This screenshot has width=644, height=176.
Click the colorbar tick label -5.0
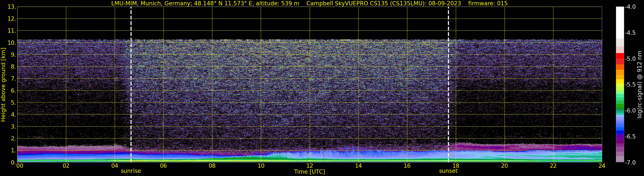coord(630,59)
